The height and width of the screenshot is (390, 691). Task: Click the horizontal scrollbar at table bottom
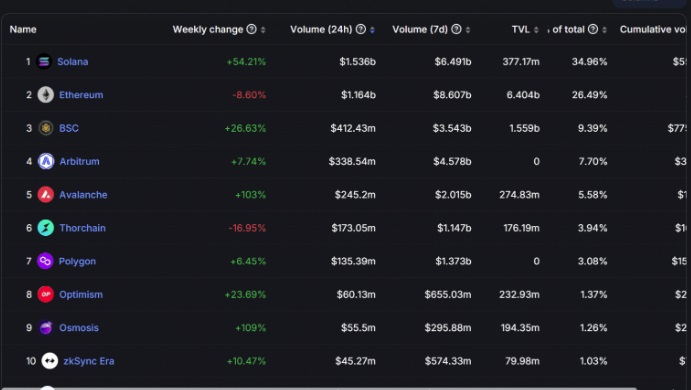pos(319,388)
